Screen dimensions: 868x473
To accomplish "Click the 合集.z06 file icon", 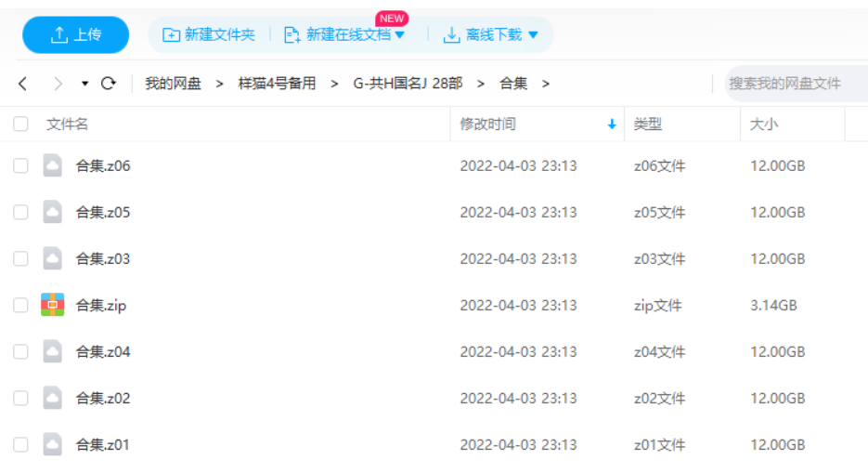I will tap(53, 166).
